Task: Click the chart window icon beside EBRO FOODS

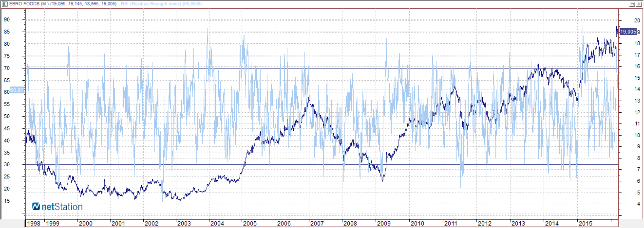Action: [4, 3]
